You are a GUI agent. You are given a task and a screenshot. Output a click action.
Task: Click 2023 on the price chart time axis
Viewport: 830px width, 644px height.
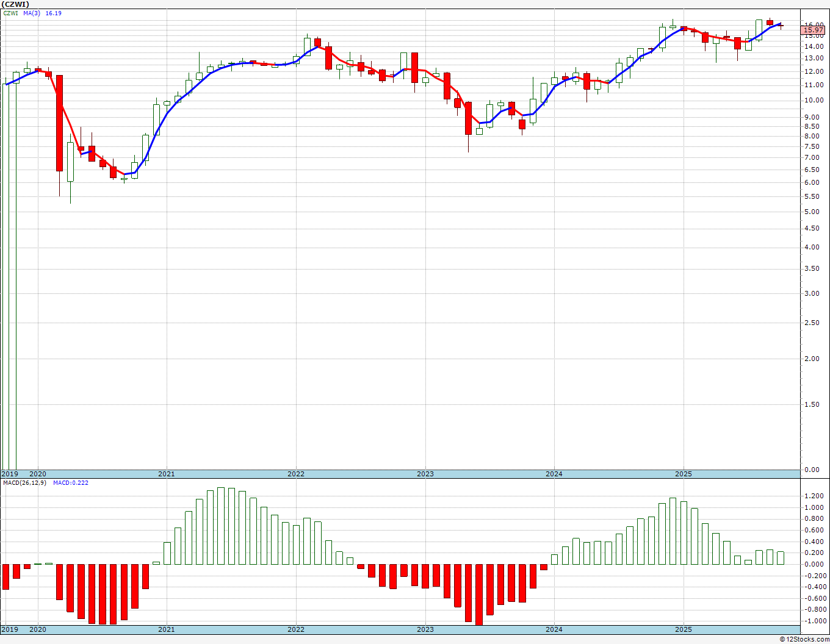coord(425,474)
